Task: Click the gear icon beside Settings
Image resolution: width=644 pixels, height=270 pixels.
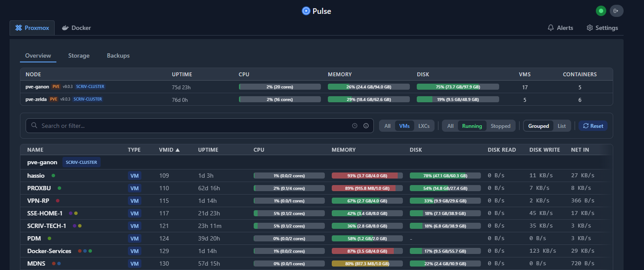Action: 589,28
